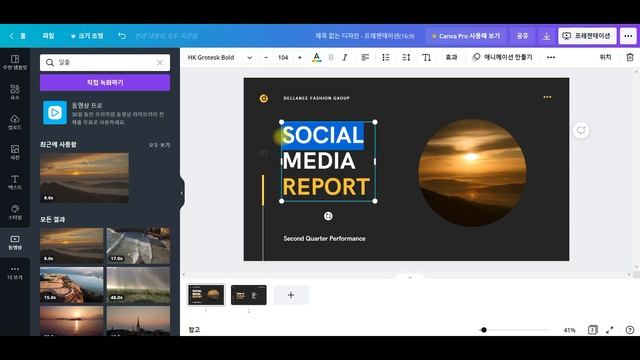Open line spacing options
Viewport: 640px width, 360px height.
[x=406, y=58]
